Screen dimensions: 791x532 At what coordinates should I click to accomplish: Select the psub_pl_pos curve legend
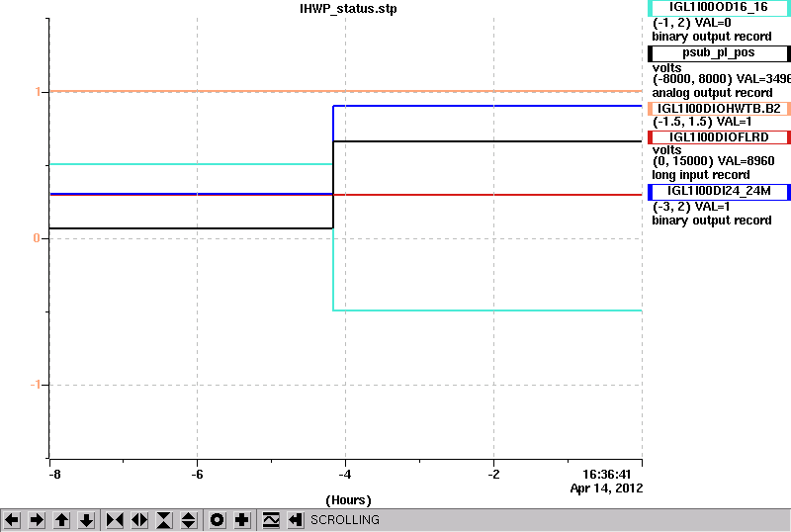coord(719,53)
